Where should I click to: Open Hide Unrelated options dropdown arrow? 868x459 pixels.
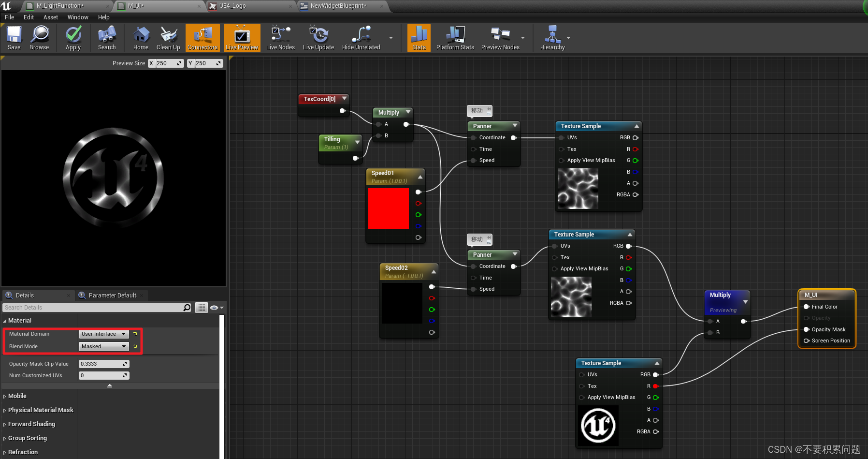(391, 38)
